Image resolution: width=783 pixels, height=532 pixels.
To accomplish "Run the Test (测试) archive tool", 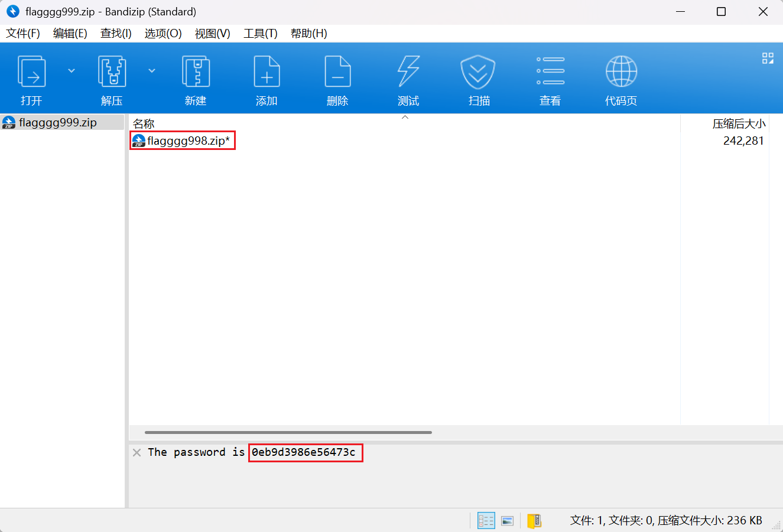I will [408, 72].
